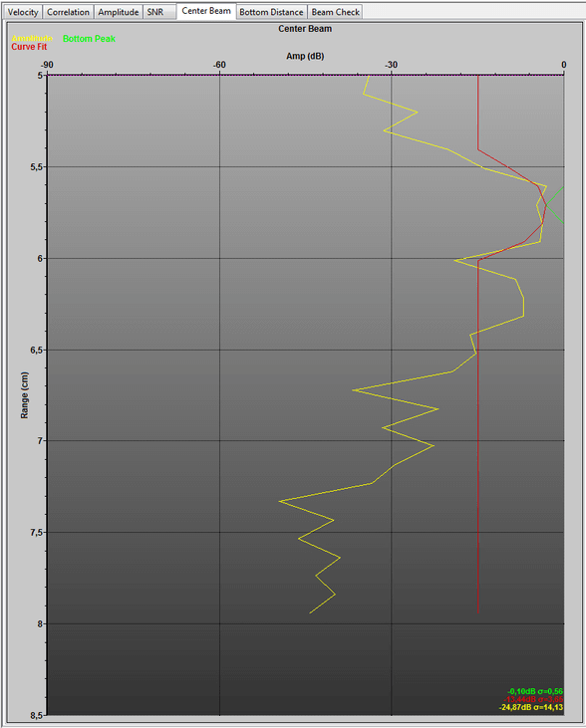This screenshot has width=586, height=728.
Task: Open the Correlation tab
Action: point(68,12)
